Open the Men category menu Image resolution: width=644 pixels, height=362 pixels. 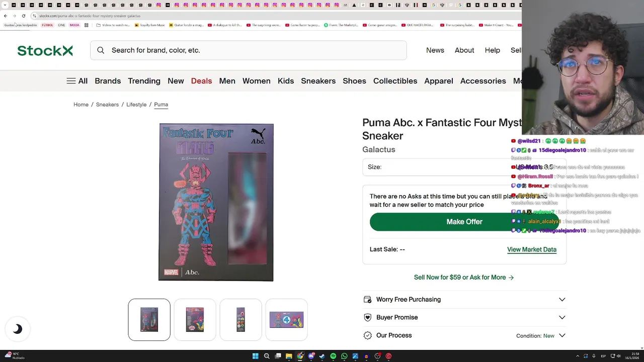click(227, 81)
